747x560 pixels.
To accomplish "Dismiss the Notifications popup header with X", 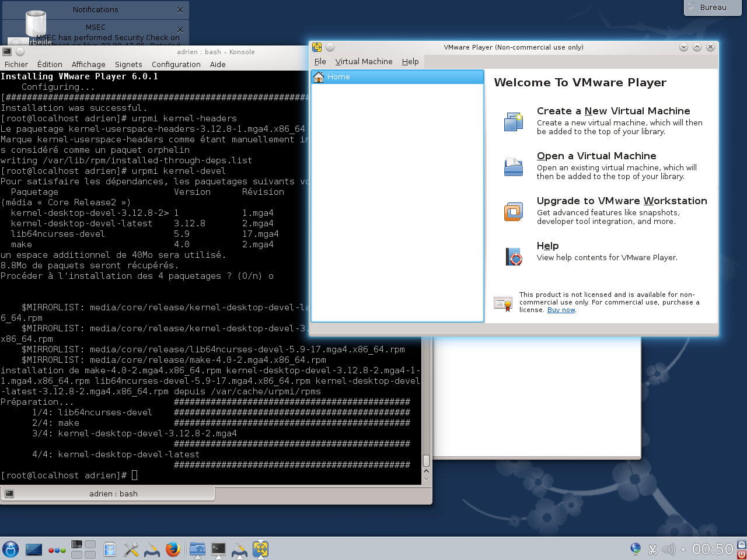I will [x=180, y=10].
